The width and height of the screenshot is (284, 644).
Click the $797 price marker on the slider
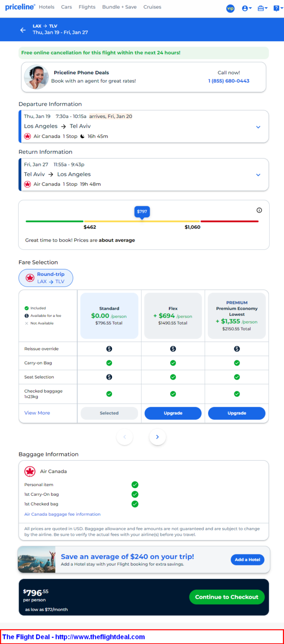click(142, 211)
